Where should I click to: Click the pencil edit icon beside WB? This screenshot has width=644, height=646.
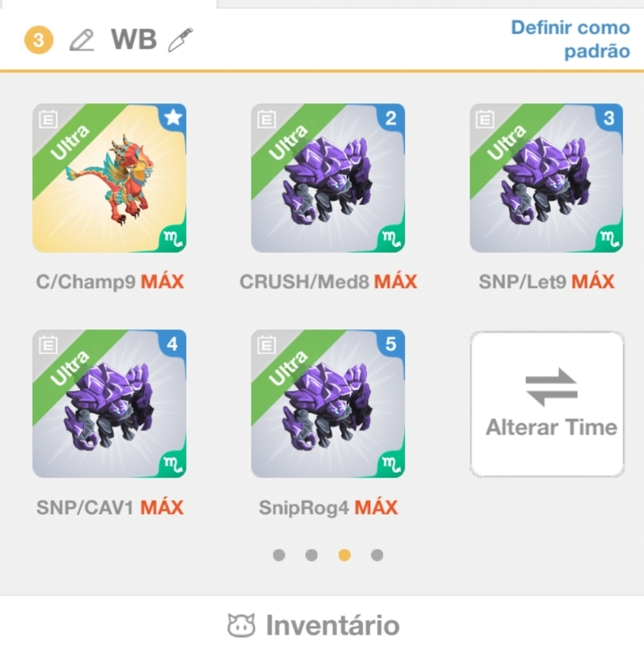pyautogui.click(x=82, y=40)
